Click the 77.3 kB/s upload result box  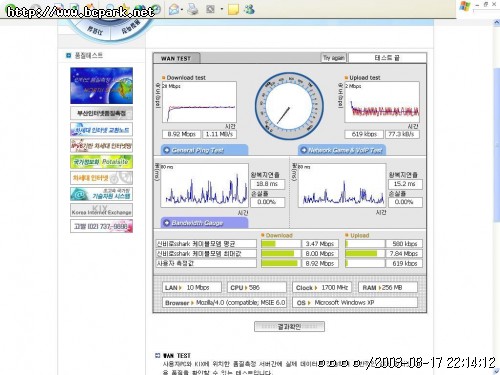(402, 134)
